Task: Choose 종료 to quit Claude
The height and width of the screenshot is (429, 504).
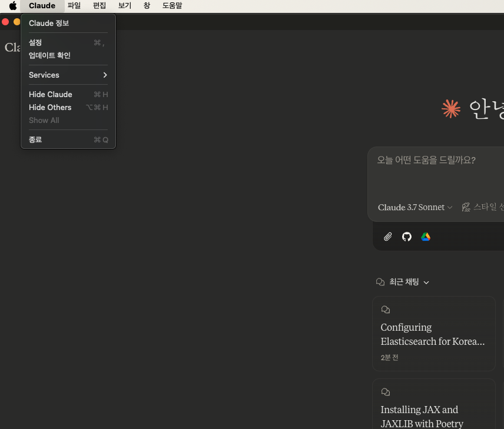Action: pyautogui.click(x=68, y=139)
